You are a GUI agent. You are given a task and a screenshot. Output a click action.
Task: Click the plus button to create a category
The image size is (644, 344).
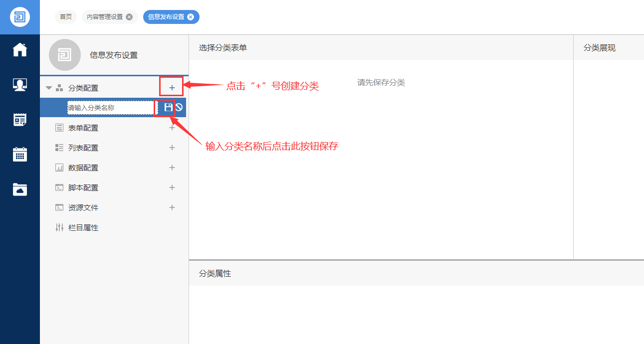[x=172, y=86]
